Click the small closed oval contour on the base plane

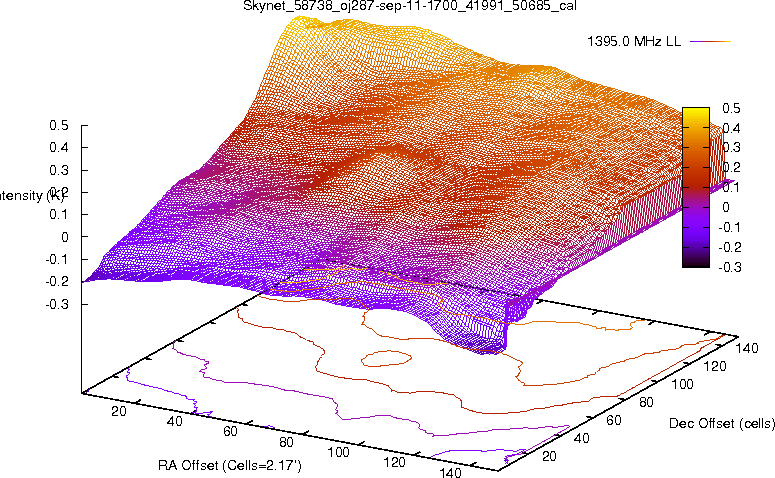[386, 358]
